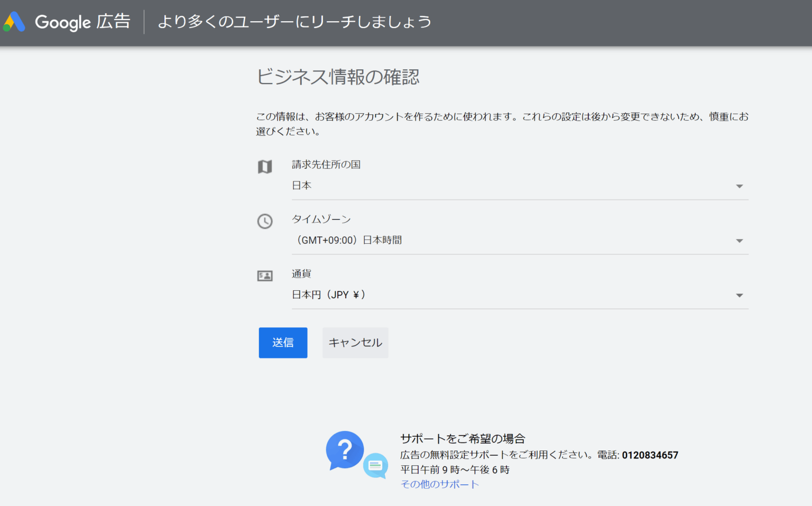
Task: Click the map icon beside 請求先住所の国
Action: pos(265,167)
